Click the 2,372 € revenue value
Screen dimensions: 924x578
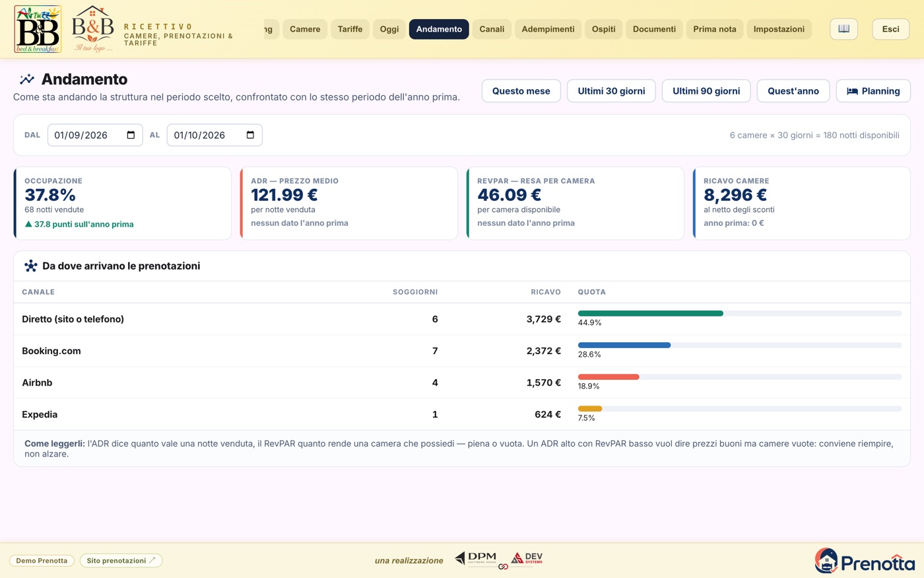[544, 351]
